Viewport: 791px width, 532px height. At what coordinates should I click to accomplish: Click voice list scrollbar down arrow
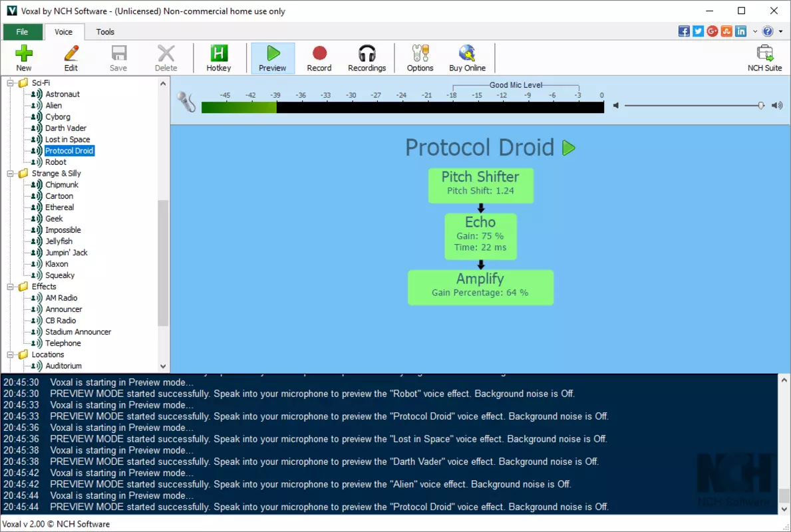163,366
